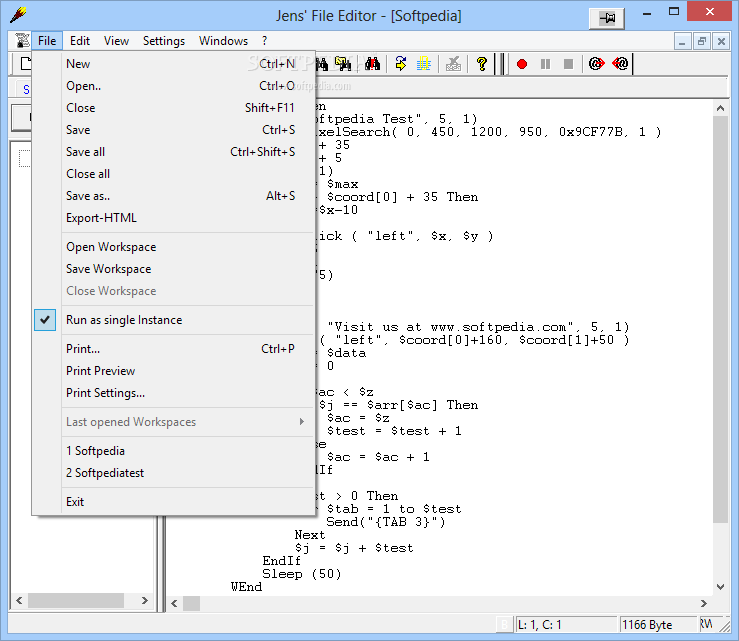Click the yellow column selection icon
739x641 pixels.
[424, 64]
